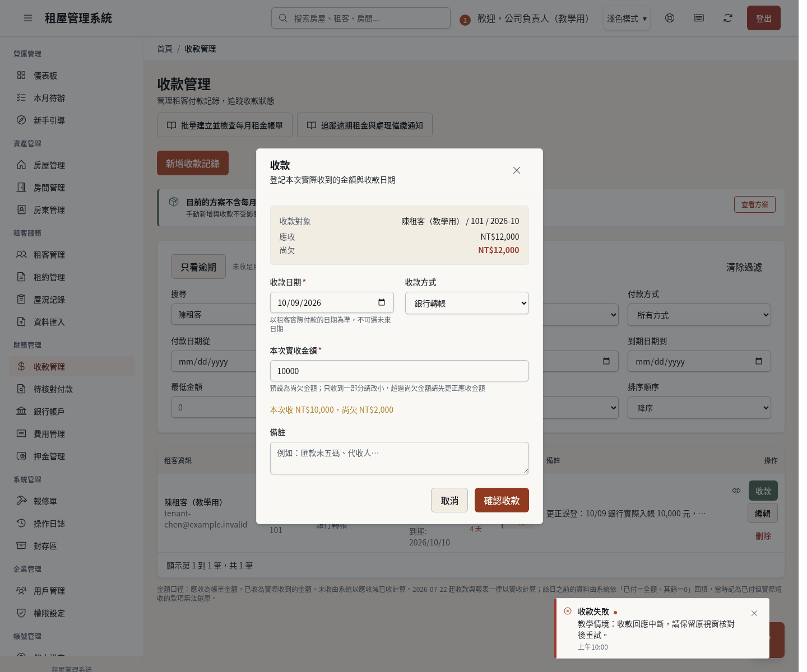This screenshot has width=807, height=672.
Task: Open 租約管理 in sidebar
Action: pos(72,277)
